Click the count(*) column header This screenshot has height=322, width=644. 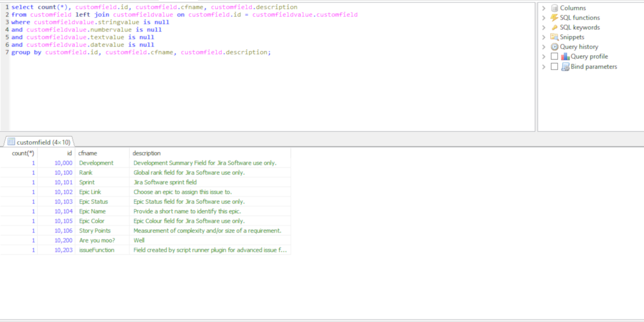pos(23,153)
